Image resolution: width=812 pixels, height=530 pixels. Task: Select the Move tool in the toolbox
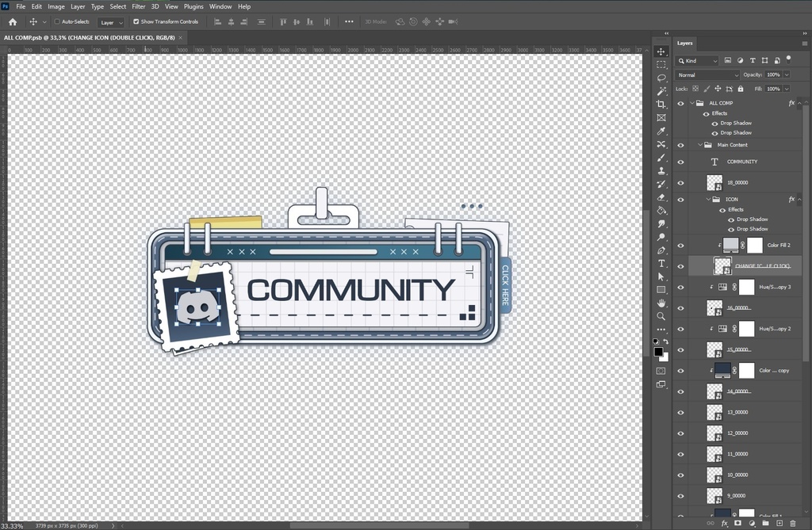point(661,51)
